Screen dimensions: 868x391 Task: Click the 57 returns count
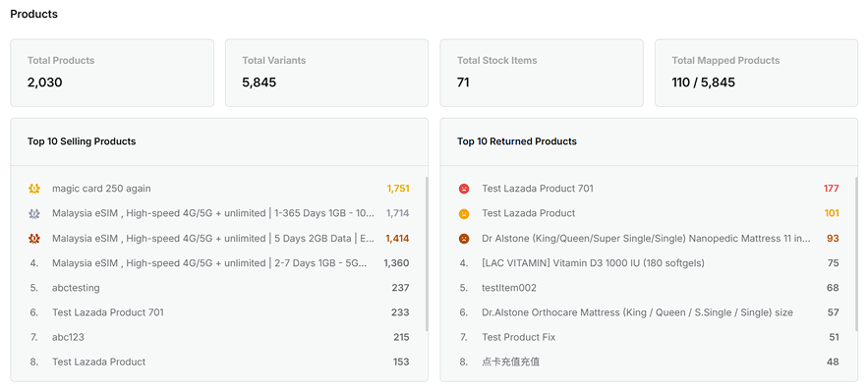834,312
